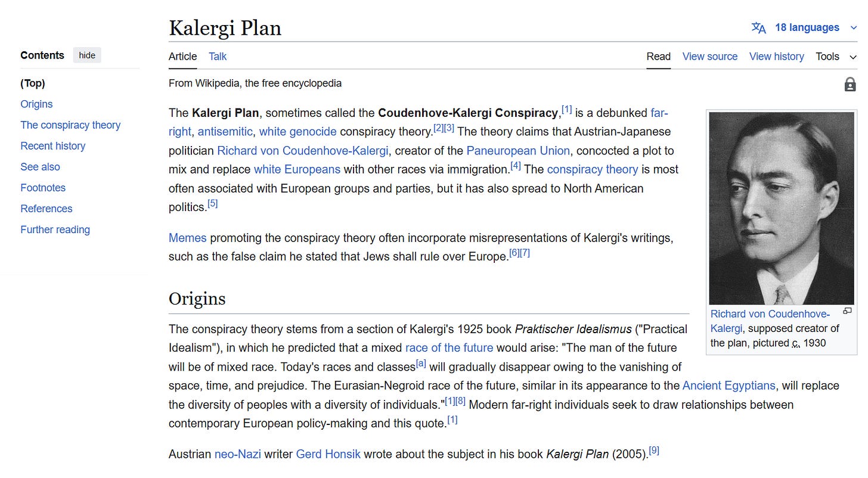Open the far-right link
This screenshot has width=868, height=478.
659,113
